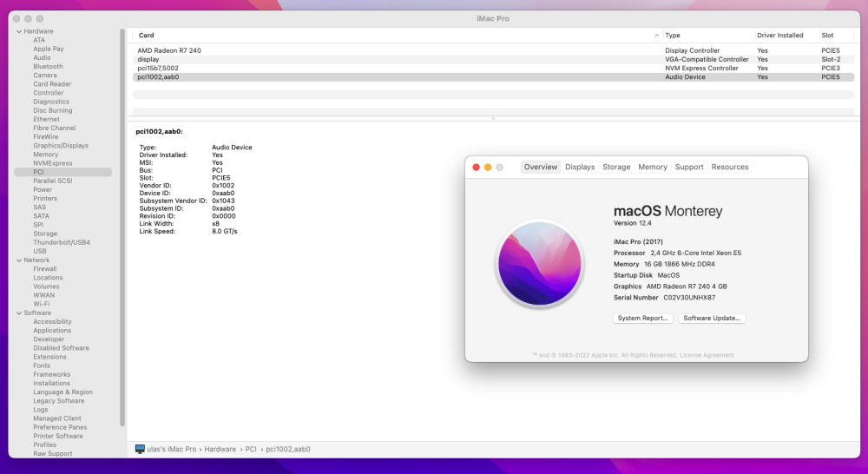Select FireWire in the sidebar
The width and height of the screenshot is (868, 474).
[x=45, y=137]
